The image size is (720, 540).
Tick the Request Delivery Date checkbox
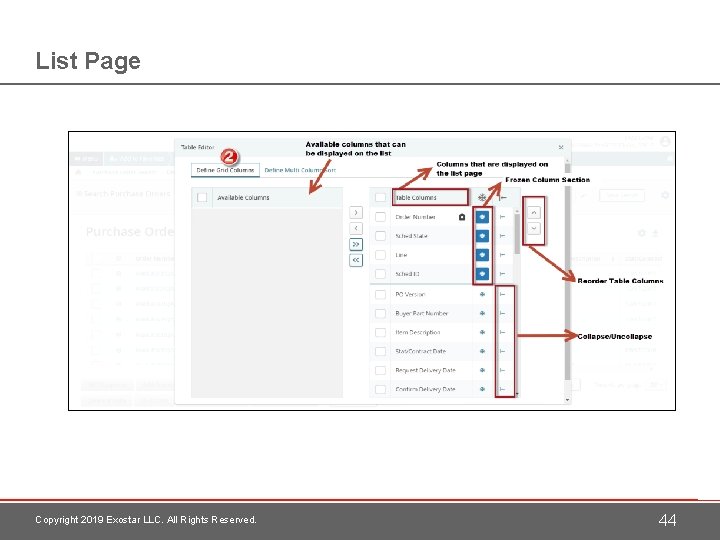(380, 370)
